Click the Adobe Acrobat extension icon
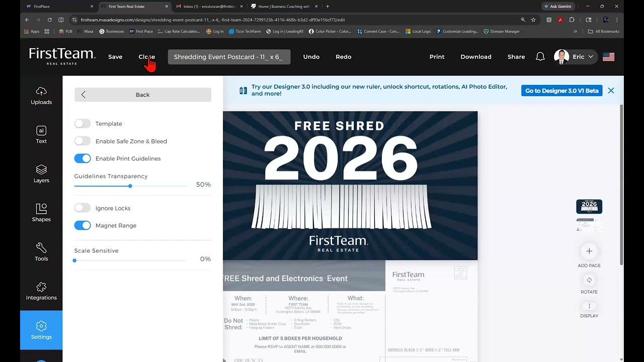 click(560, 20)
